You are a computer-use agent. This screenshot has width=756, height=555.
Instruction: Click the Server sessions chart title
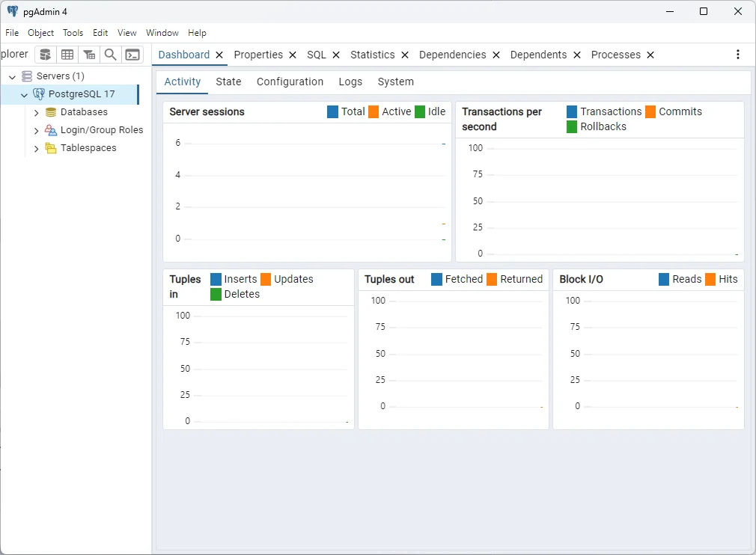(207, 111)
